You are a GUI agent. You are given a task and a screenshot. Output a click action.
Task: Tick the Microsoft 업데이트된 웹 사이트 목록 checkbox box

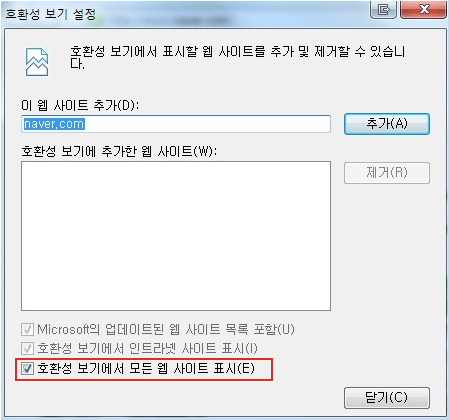click(x=27, y=330)
